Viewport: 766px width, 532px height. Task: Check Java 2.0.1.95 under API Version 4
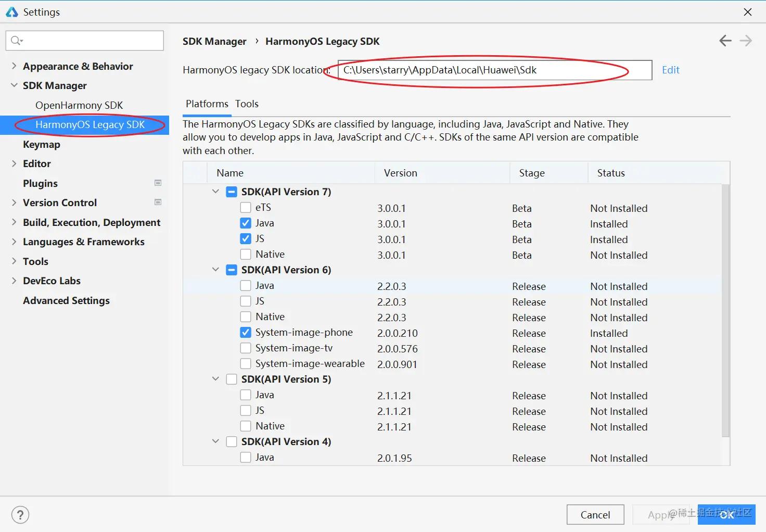coord(246,457)
